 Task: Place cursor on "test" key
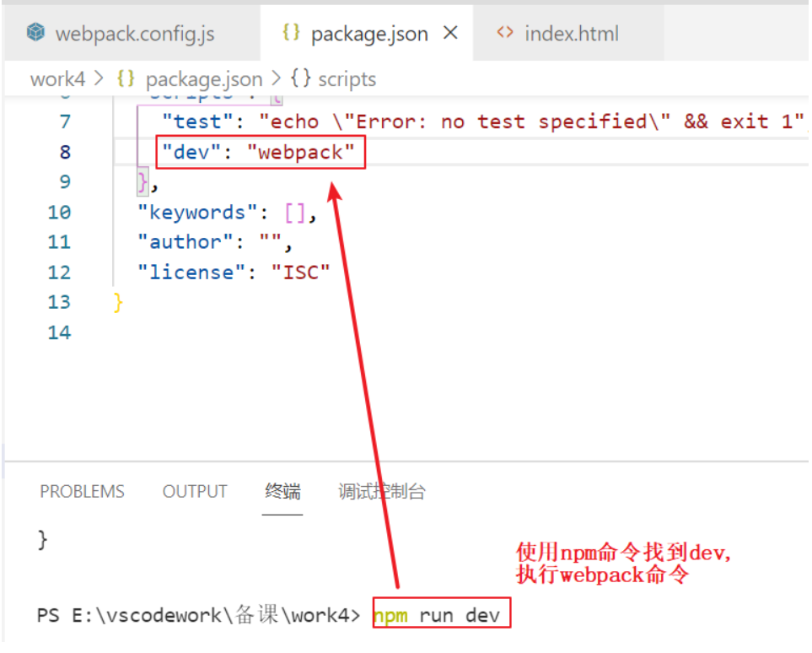click(x=197, y=121)
